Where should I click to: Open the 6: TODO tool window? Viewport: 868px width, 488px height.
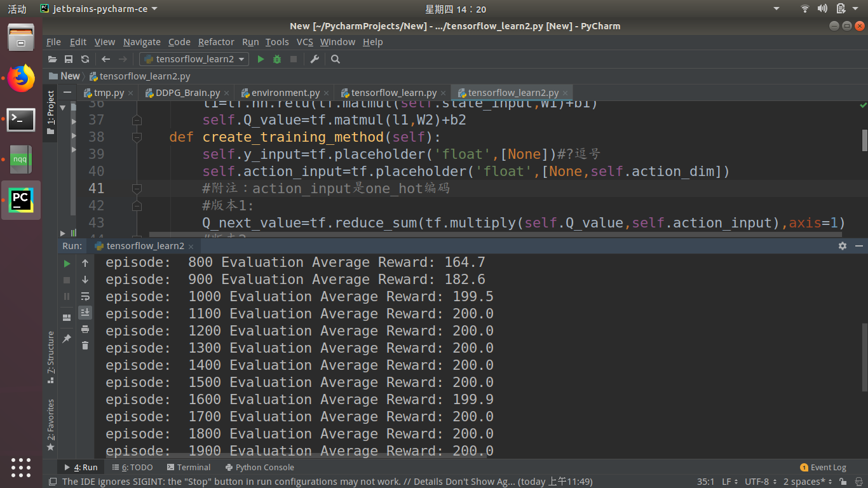[x=132, y=468]
